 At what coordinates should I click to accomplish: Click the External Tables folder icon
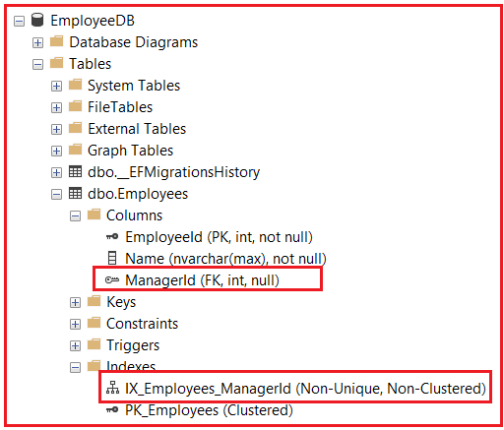click(x=76, y=128)
